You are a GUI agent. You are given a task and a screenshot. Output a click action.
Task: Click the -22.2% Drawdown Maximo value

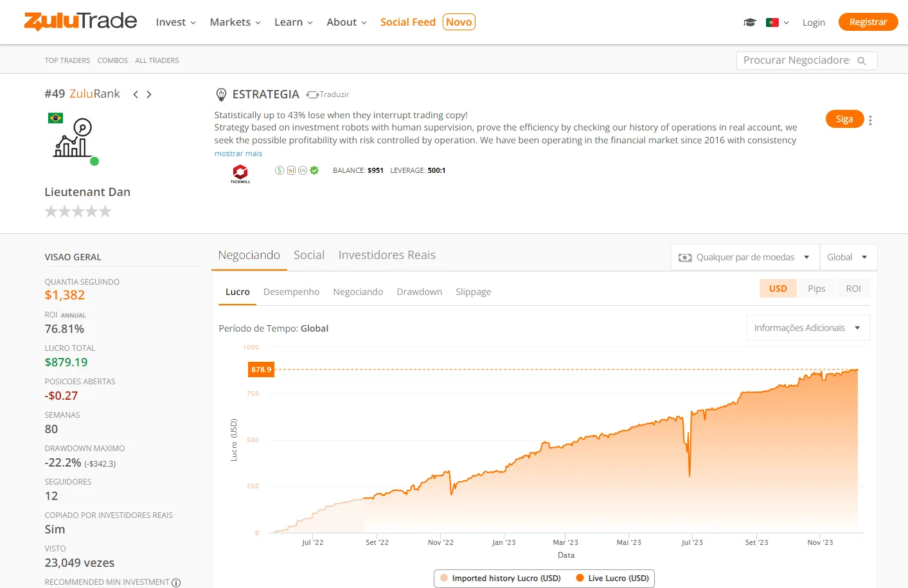[x=63, y=463]
